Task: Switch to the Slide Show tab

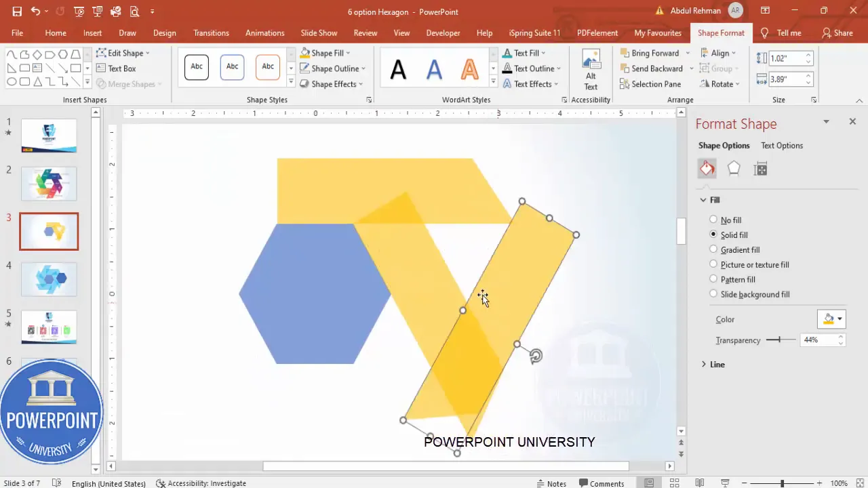Action: 319,33
